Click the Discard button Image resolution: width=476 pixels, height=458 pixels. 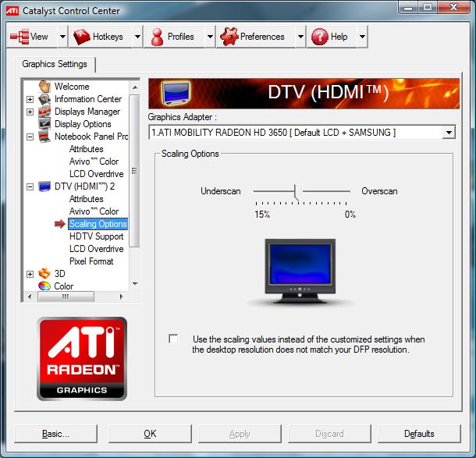tap(329, 434)
